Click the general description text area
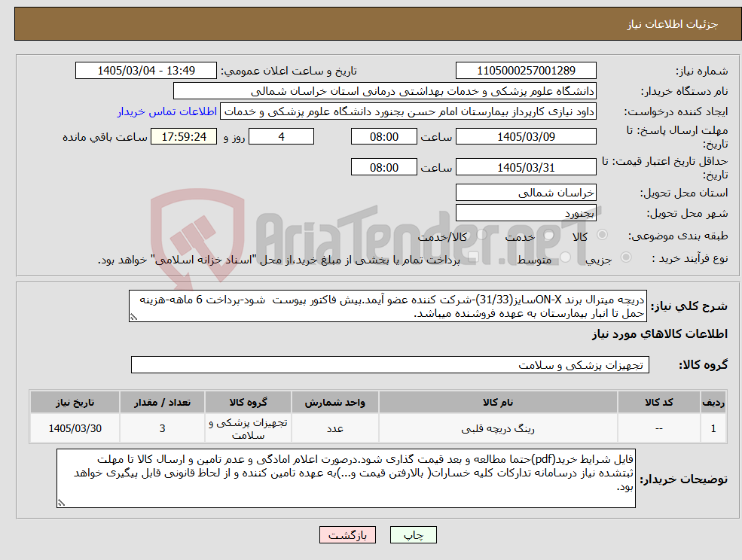This screenshot has width=742, height=560. (x=387, y=306)
